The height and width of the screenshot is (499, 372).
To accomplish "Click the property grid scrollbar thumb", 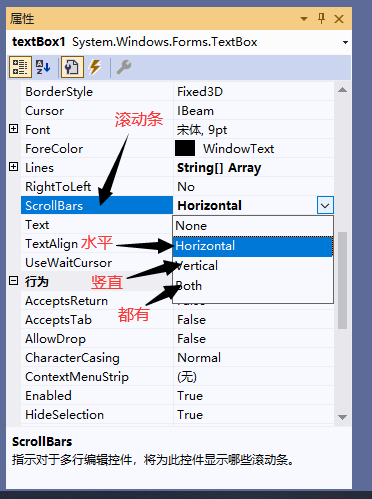I will (342, 280).
